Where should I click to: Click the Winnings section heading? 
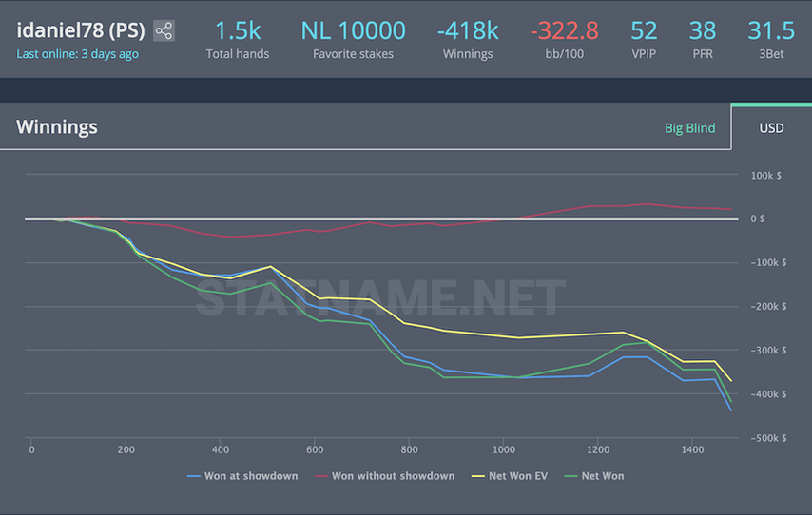(57, 127)
